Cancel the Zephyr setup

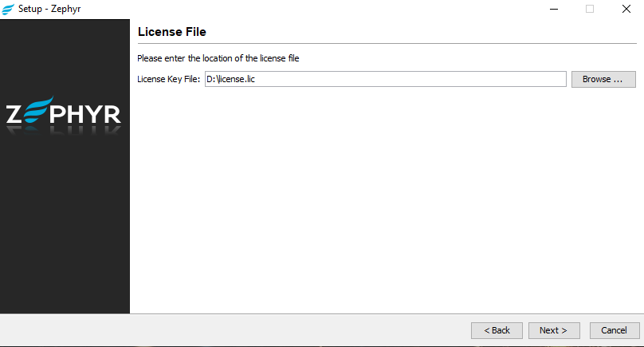pyautogui.click(x=614, y=330)
